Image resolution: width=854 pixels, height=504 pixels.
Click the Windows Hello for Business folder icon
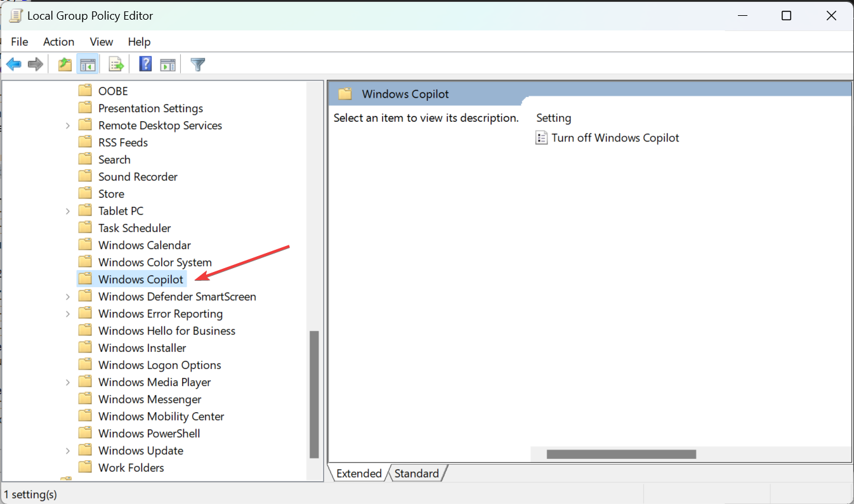[x=85, y=330]
